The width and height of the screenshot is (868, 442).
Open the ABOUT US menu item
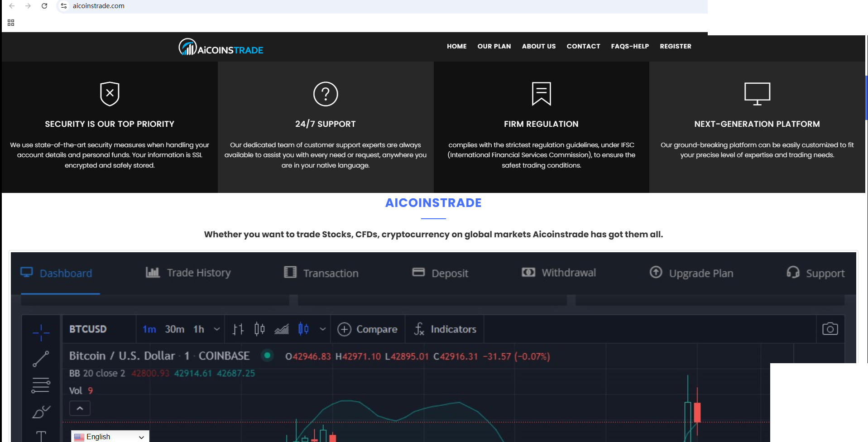click(x=539, y=46)
